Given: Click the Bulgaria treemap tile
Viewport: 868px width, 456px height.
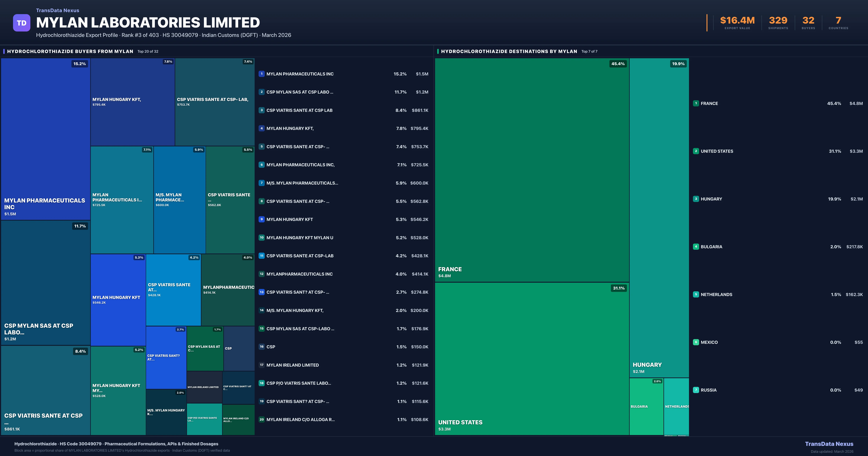Looking at the screenshot, I should 646,406.
